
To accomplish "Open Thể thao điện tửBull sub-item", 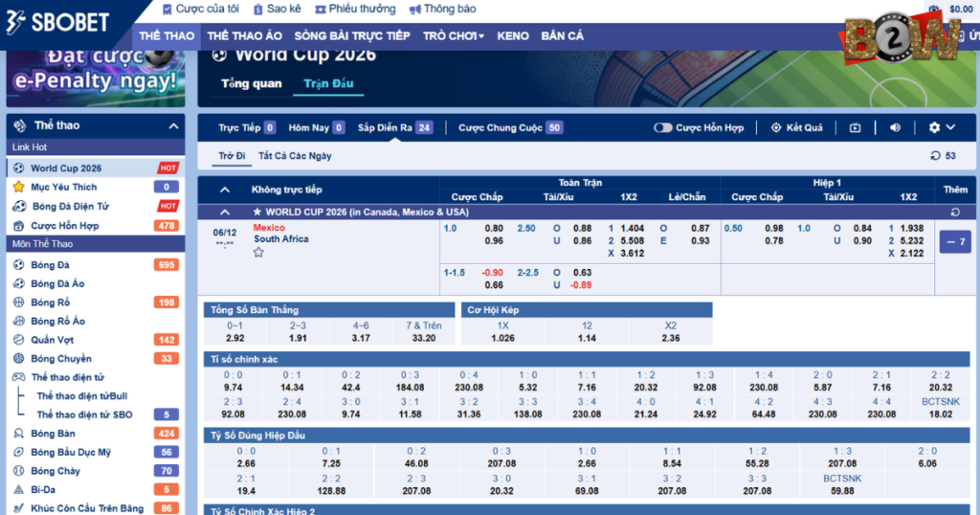I will point(82,396).
